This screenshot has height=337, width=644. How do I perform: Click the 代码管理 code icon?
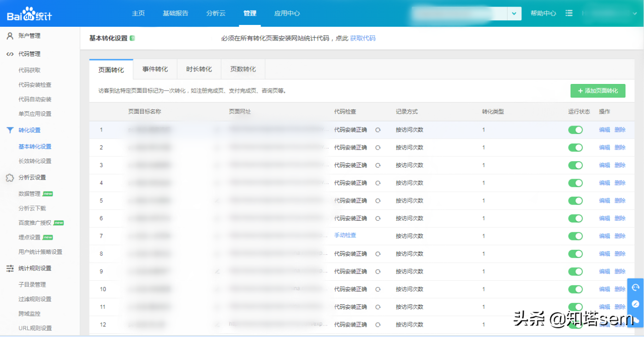(10, 54)
